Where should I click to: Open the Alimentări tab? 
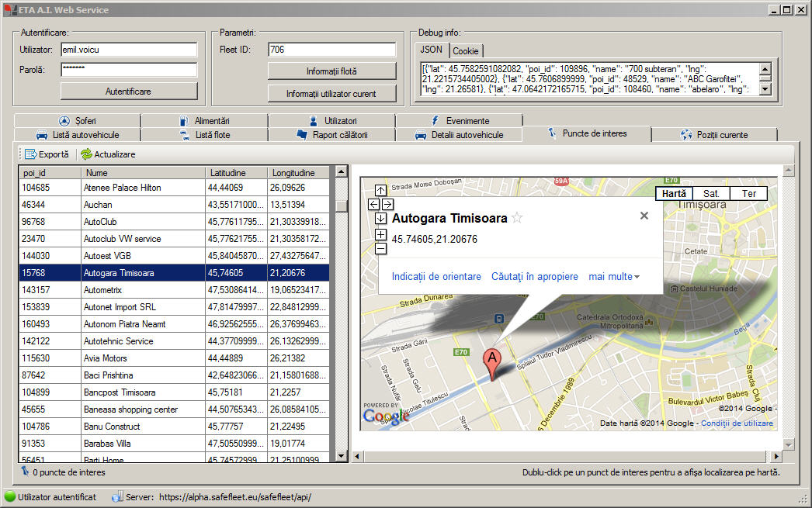pyautogui.click(x=205, y=120)
